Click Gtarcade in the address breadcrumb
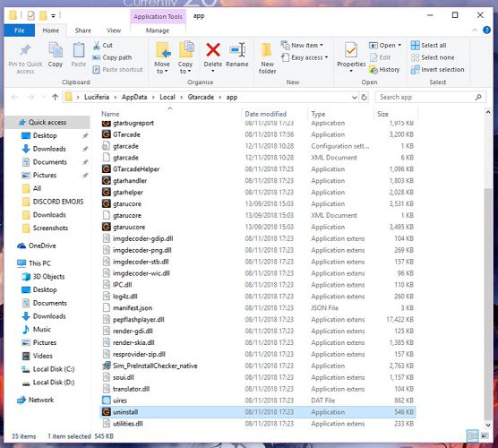 (201, 98)
